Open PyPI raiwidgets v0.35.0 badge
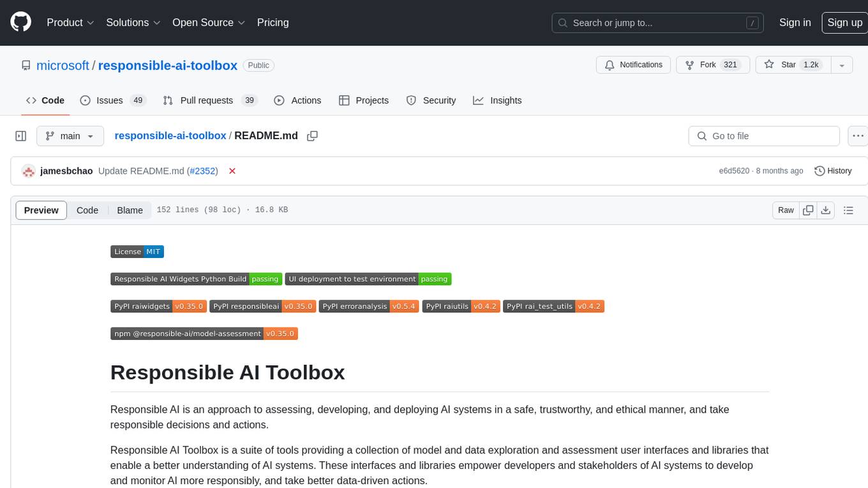This screenshot has height=488, width=868. click(158, 307)
